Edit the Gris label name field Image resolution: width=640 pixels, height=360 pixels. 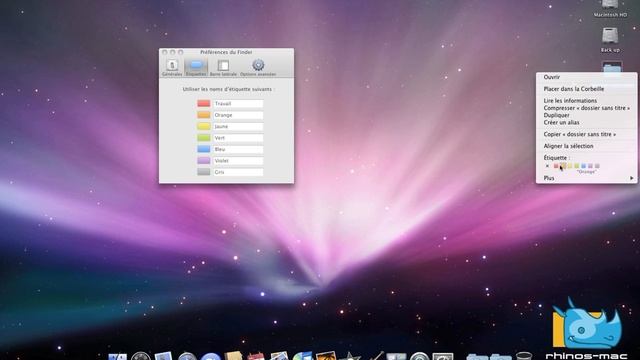point(238,172)
